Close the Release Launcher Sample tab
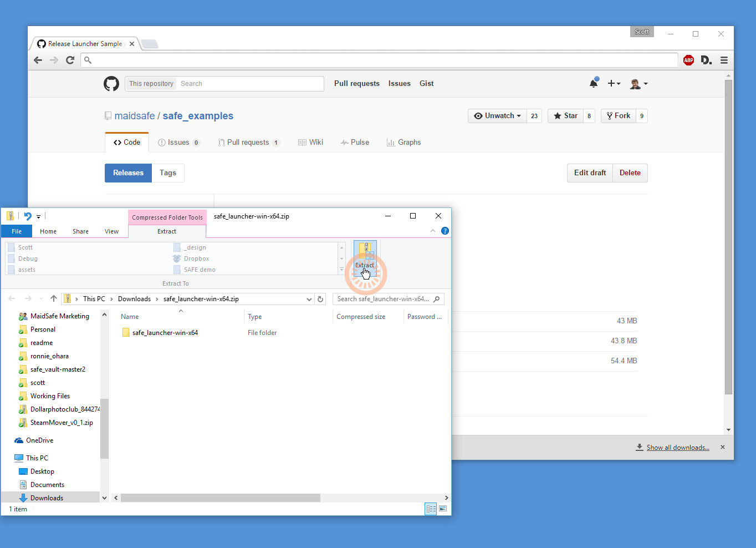 coord(132,44)
